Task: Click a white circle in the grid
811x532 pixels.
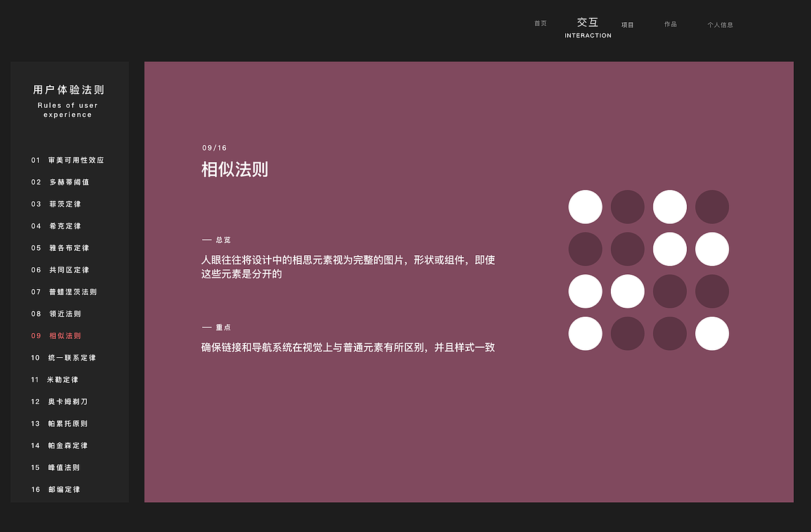Action: point(585,206)
